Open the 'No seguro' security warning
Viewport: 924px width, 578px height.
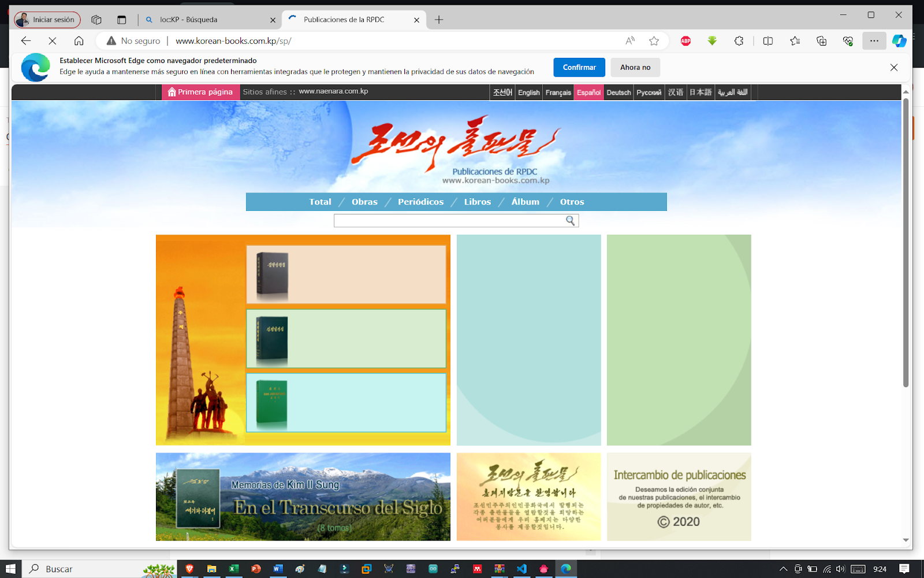133,41
